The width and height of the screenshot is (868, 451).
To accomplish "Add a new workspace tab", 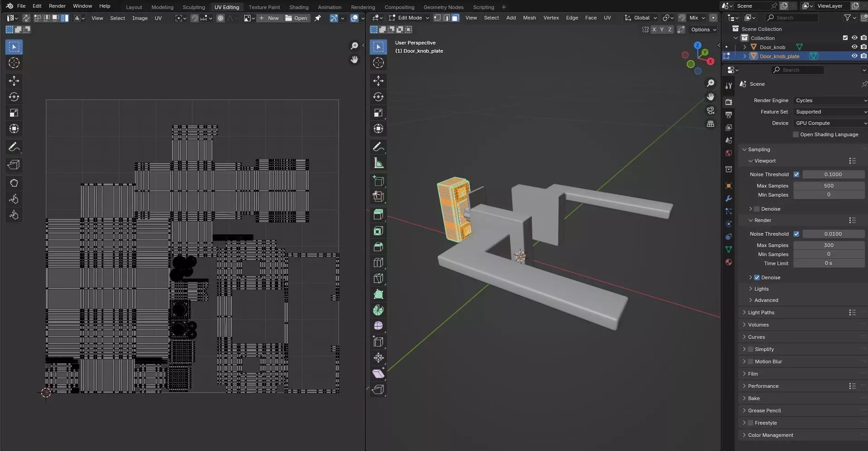I will click(504, 7).
